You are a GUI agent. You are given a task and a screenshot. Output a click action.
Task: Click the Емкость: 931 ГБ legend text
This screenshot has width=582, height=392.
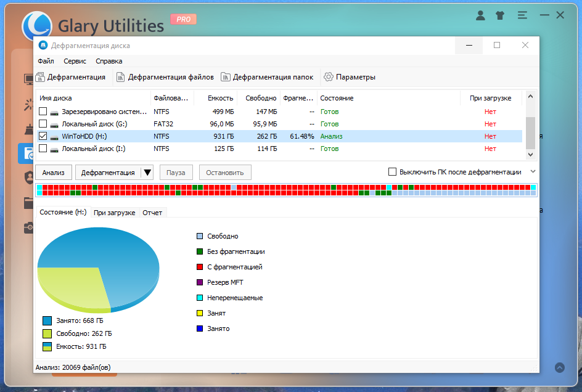[x=81, y=346]
